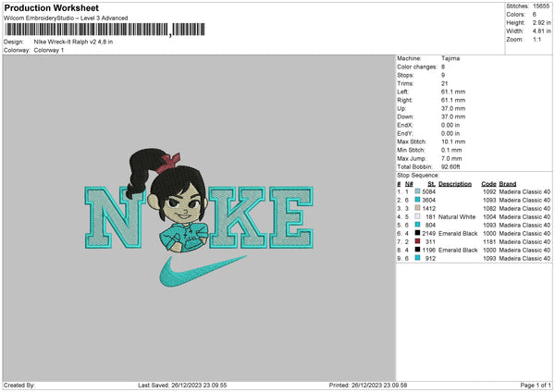Select the Colorway 1 value

(49, 50)
